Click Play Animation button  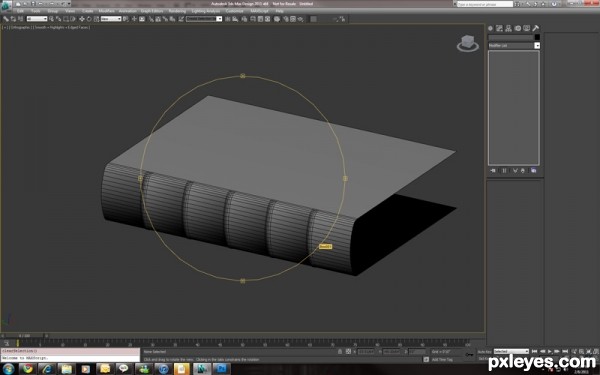550,351
